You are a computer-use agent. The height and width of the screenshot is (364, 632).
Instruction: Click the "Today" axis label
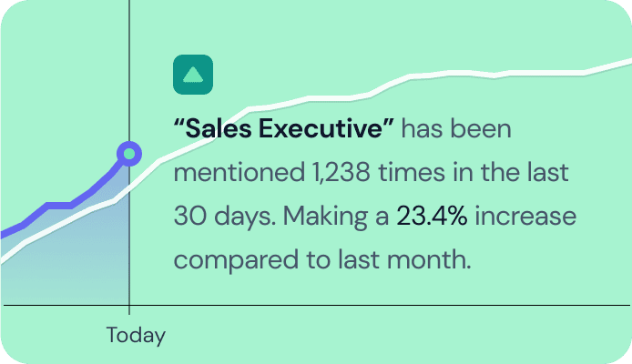(x=136, y=335)
